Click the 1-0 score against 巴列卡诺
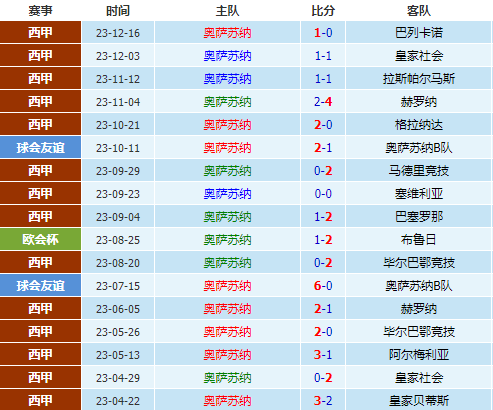Viewport: 493px width, 410px height. pyautogui.click(x=323, y=33)
